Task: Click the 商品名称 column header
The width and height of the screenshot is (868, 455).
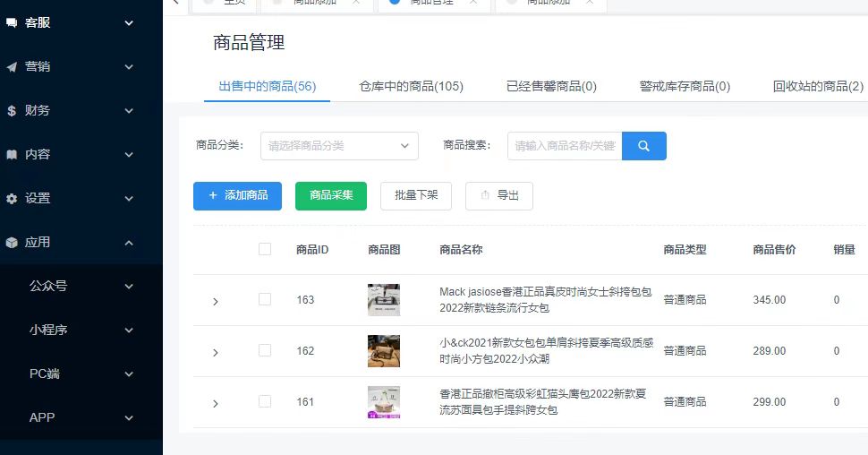Action: 461,250
